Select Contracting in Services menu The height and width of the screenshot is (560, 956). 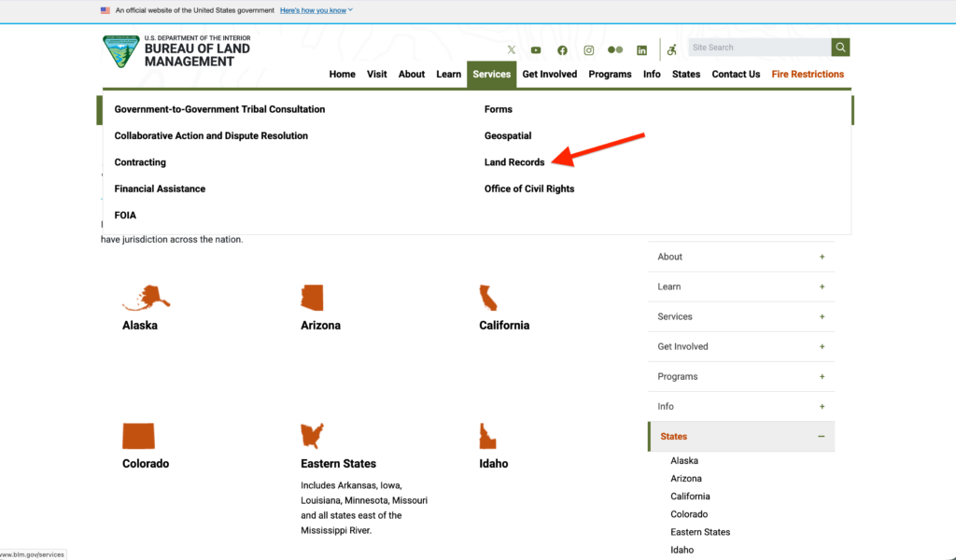click(140, 162)
